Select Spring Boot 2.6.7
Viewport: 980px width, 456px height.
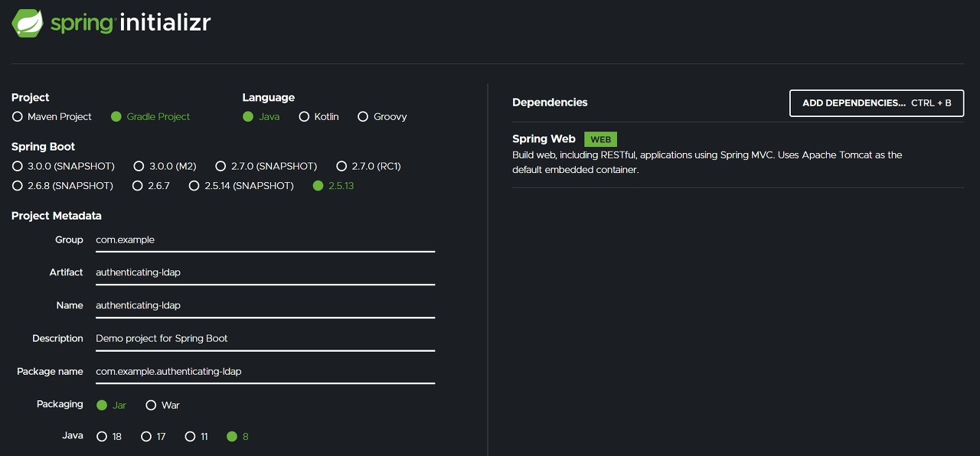[137, 185]
